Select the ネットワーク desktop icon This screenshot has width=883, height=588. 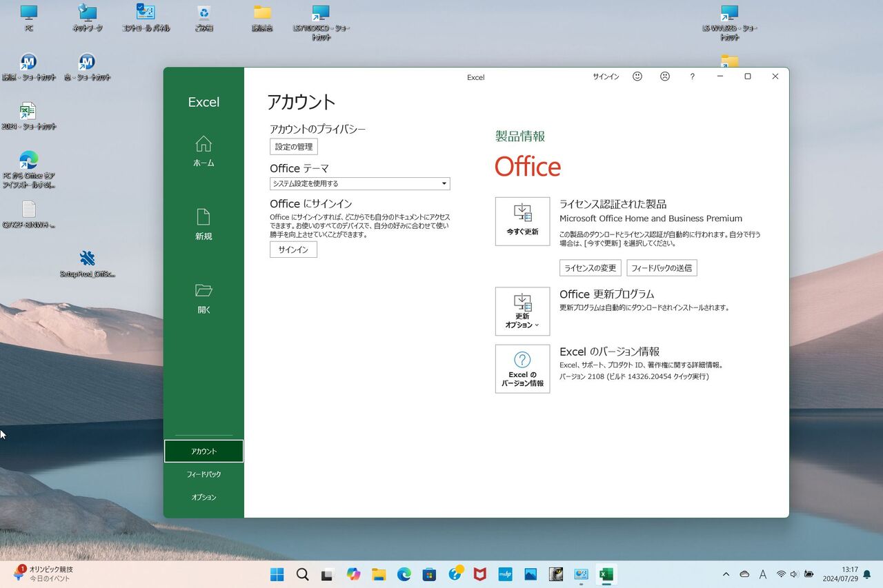click(x=87, y=19)
